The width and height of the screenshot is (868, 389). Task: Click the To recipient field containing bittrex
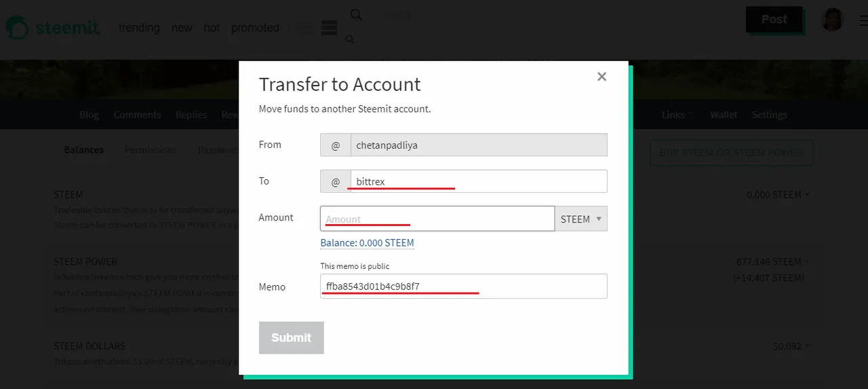[479, 182]
